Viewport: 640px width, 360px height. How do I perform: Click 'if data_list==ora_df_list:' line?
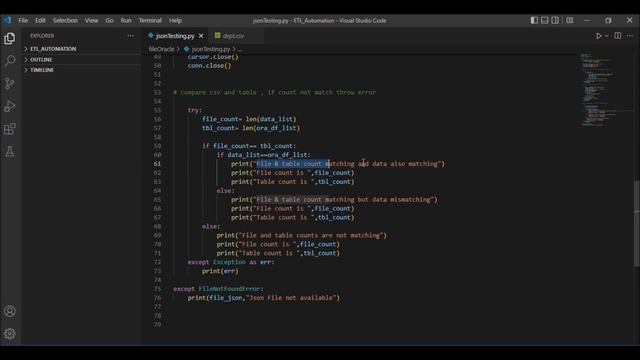pyautogui.click(x=263, y=155)
